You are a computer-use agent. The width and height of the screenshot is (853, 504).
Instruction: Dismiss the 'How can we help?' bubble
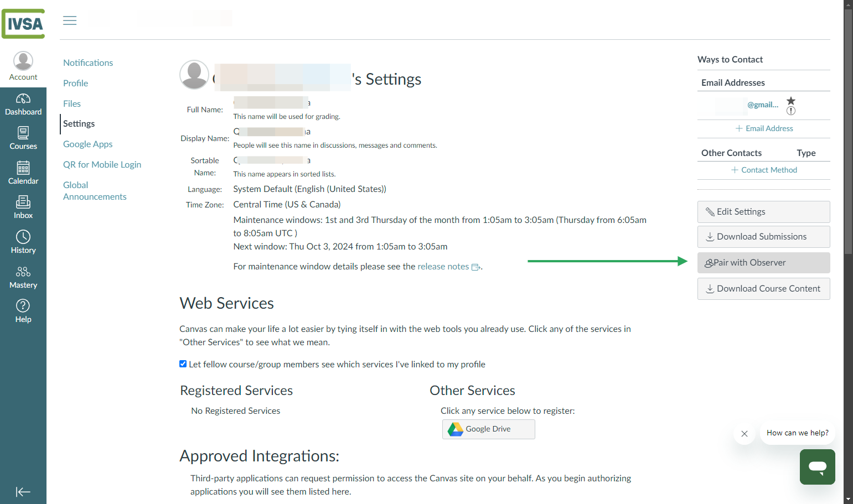(745, 434)
